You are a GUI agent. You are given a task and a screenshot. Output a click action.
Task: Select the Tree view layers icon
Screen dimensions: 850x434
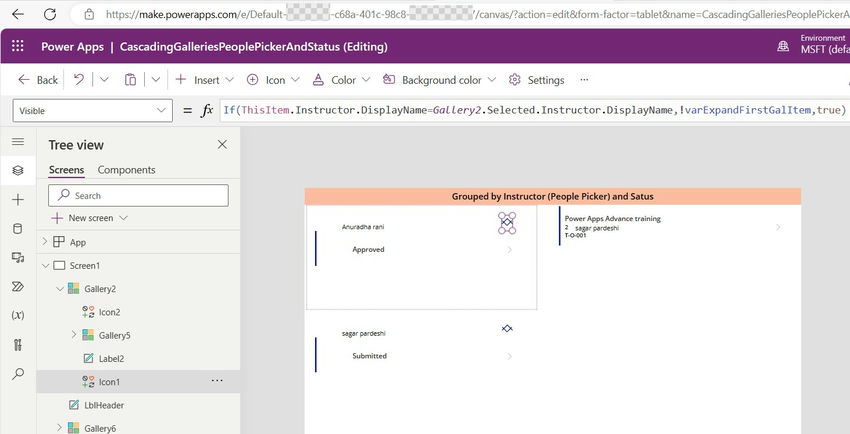click(x=18, y=171)
